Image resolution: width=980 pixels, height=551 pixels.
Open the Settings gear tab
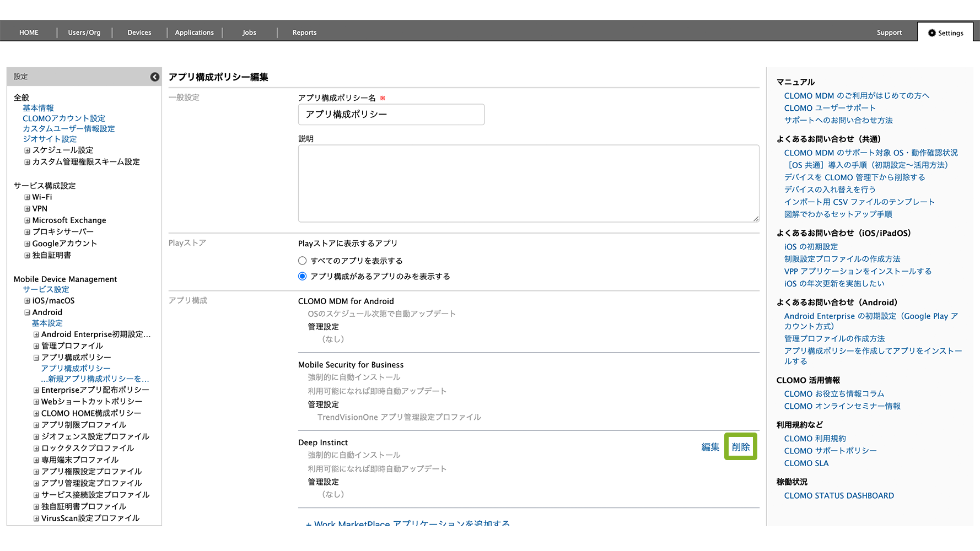click(x=945, y=33)
